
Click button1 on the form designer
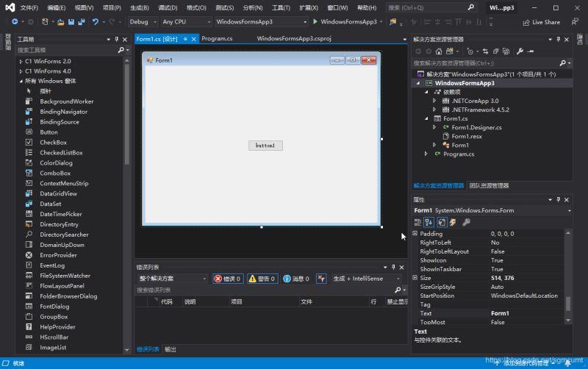click(x=265, y=146)
